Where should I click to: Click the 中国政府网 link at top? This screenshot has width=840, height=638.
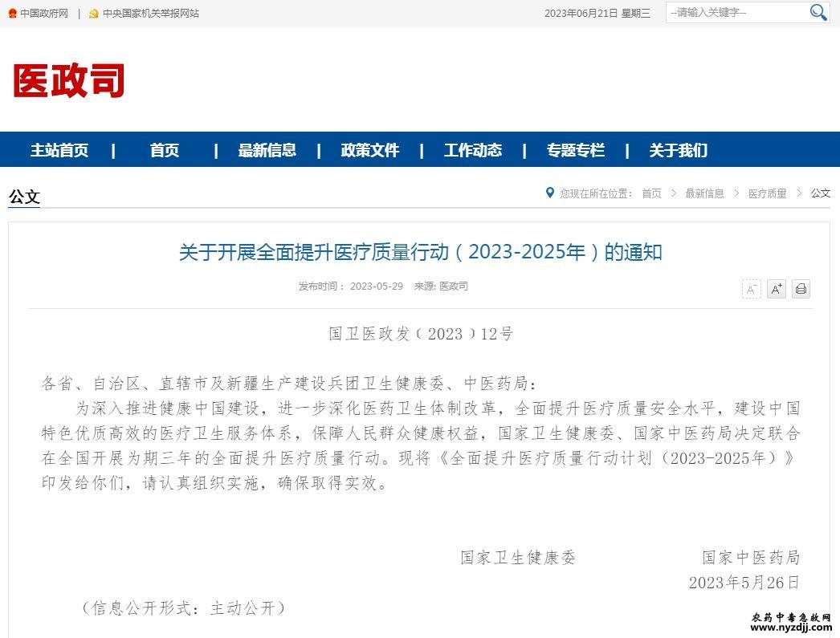point(44,14)
